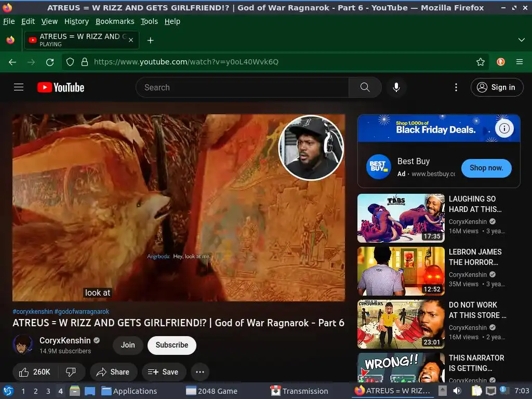Open DO NOT WORK AT THIS STORE thumbnail
This screenshot has width=532, height=399.
coord(401,324)
